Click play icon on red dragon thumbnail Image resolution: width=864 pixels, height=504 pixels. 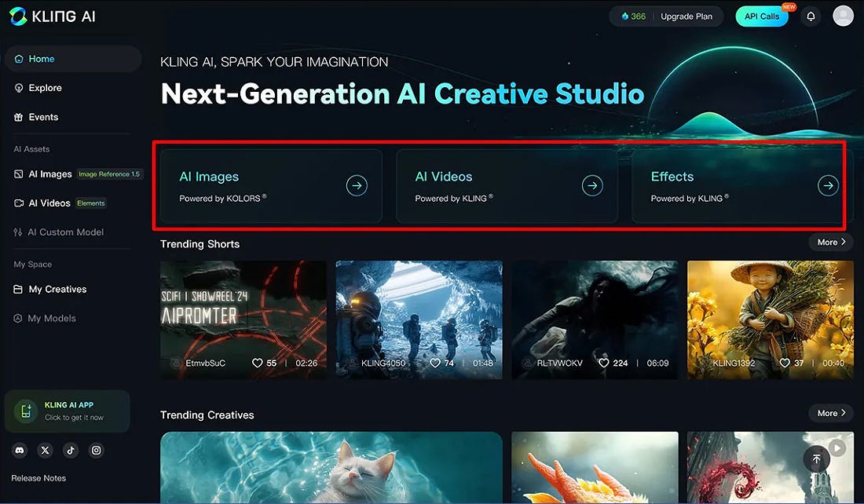tap(837, 447)
